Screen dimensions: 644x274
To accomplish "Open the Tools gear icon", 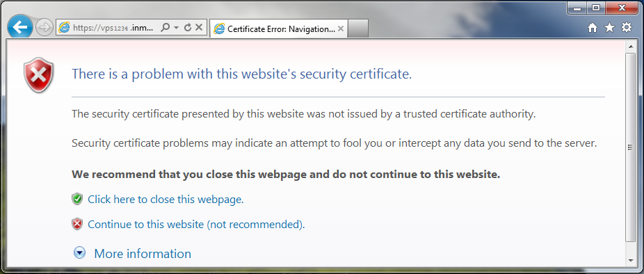I will (x=627, y=28).
